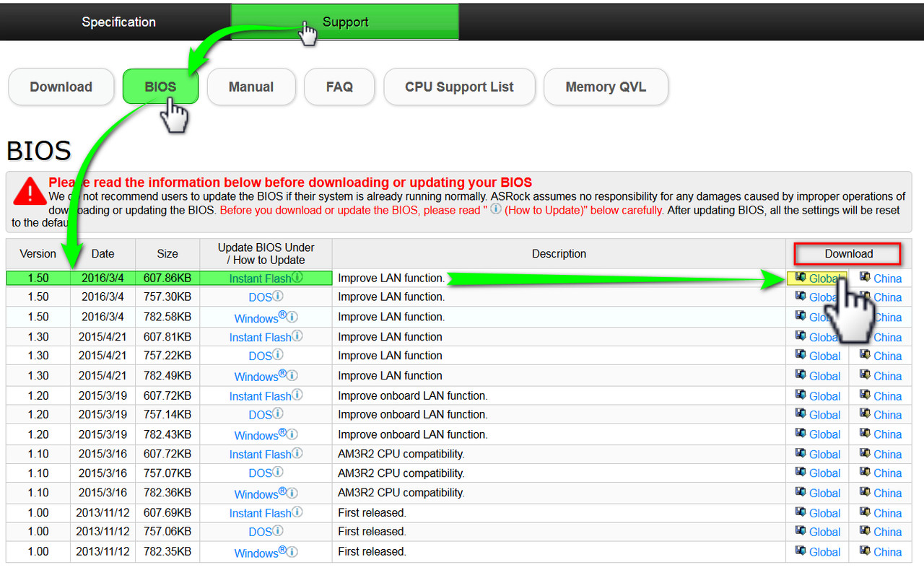Screen dimensions: 924x570
Task: Click info icon beside Windows for version 1.20
Action: pyautogui.click(x=292, y=434)
